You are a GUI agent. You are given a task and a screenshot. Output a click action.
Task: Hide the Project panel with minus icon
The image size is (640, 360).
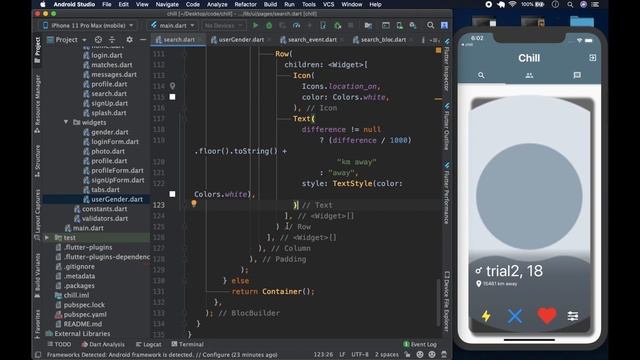[143, 40]
